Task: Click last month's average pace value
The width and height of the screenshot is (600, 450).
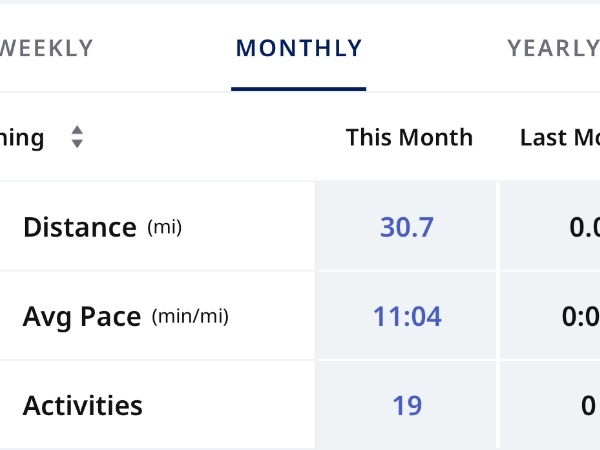Action: click(x=584, y=317)
